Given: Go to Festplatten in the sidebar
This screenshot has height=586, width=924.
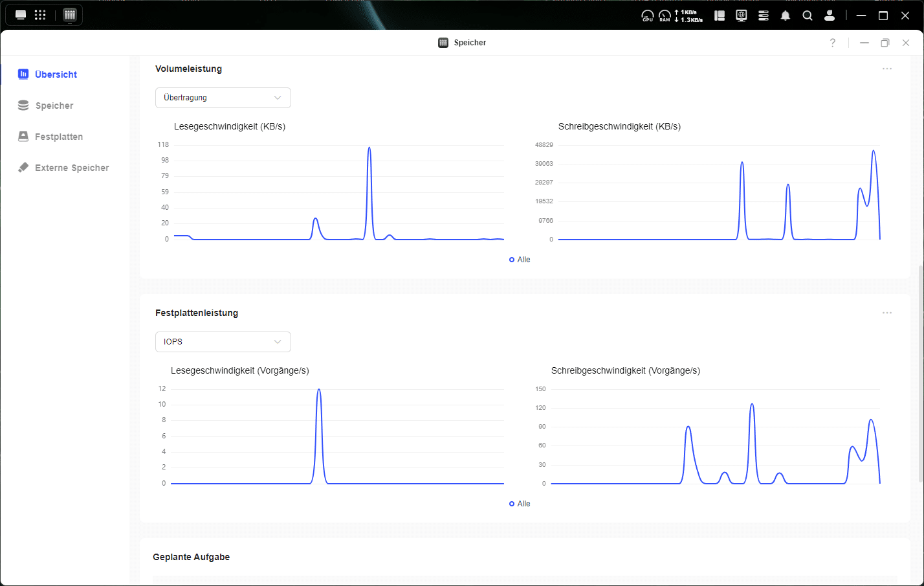Looking at the screenshot, I should [x=58, y=137].
